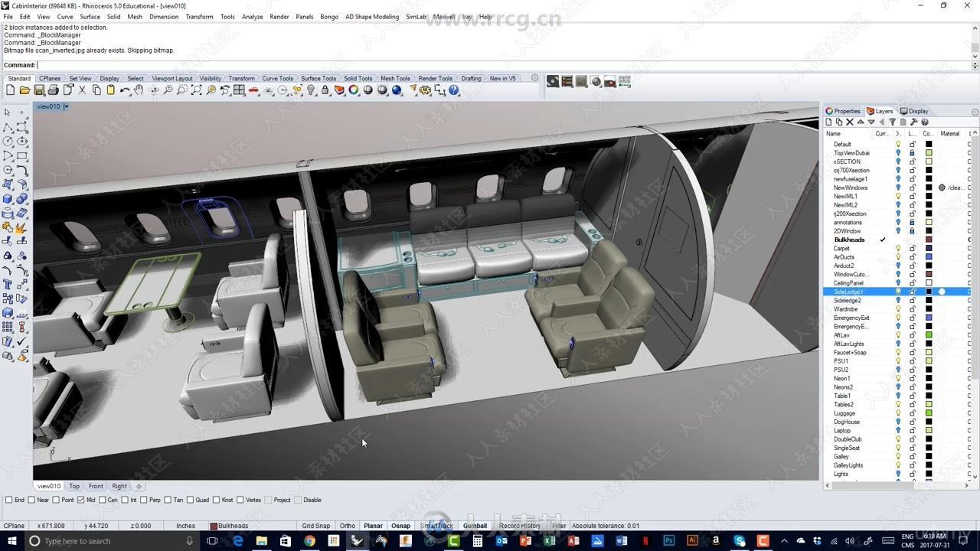980x551 pixels.
Task: Click Osnap in the status bar
Action: click(400, 526)
